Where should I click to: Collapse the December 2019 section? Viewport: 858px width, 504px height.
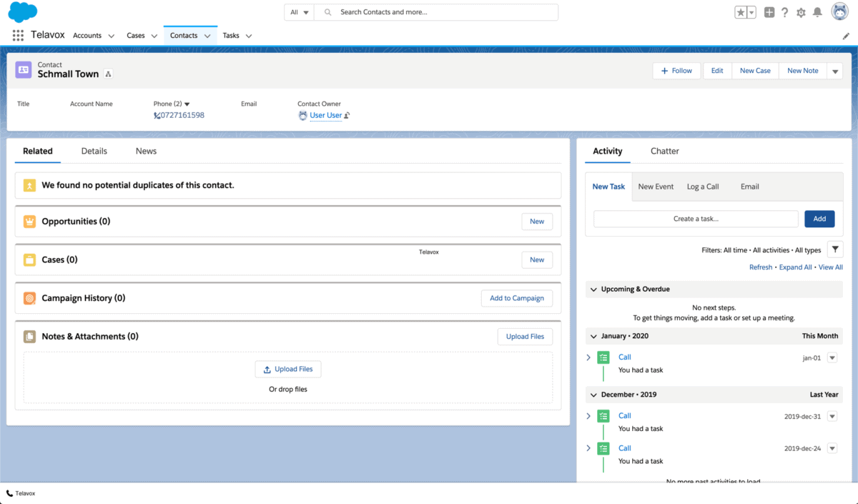coord(593,395)
